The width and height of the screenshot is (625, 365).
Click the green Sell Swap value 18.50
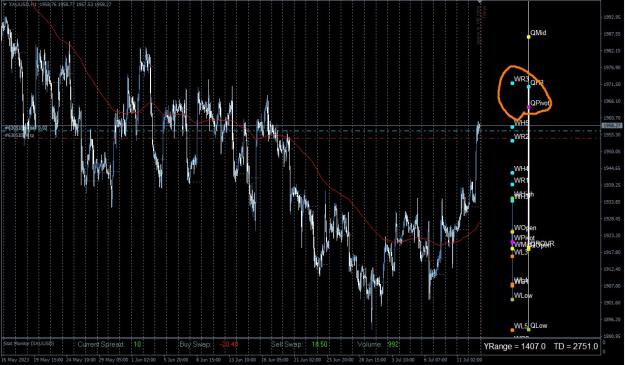320,345
